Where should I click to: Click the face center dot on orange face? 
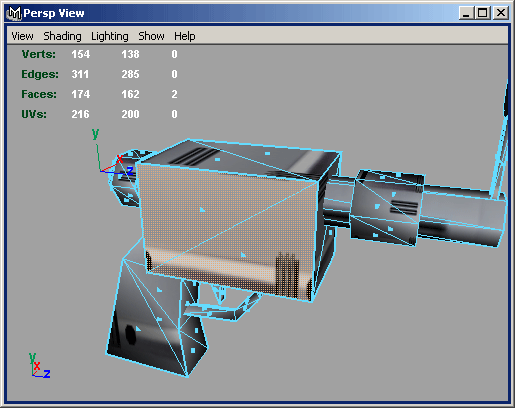coord(202,210)
